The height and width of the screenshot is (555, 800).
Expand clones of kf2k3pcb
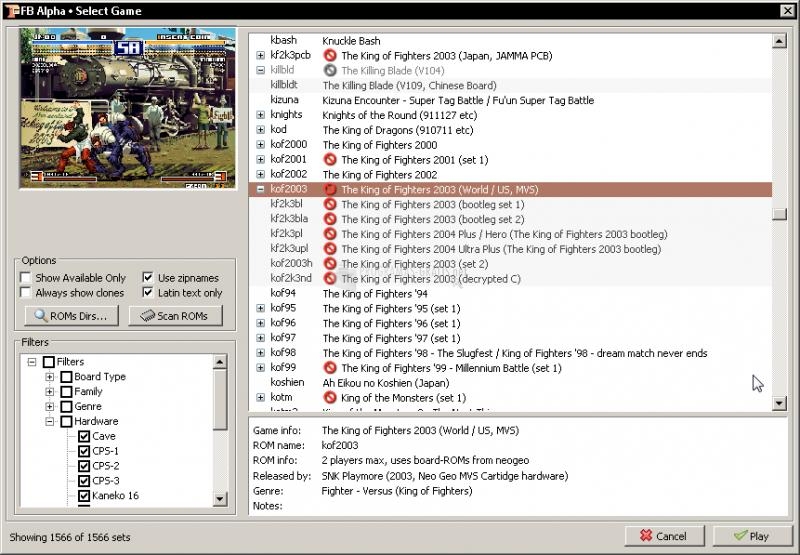[261, 55]
